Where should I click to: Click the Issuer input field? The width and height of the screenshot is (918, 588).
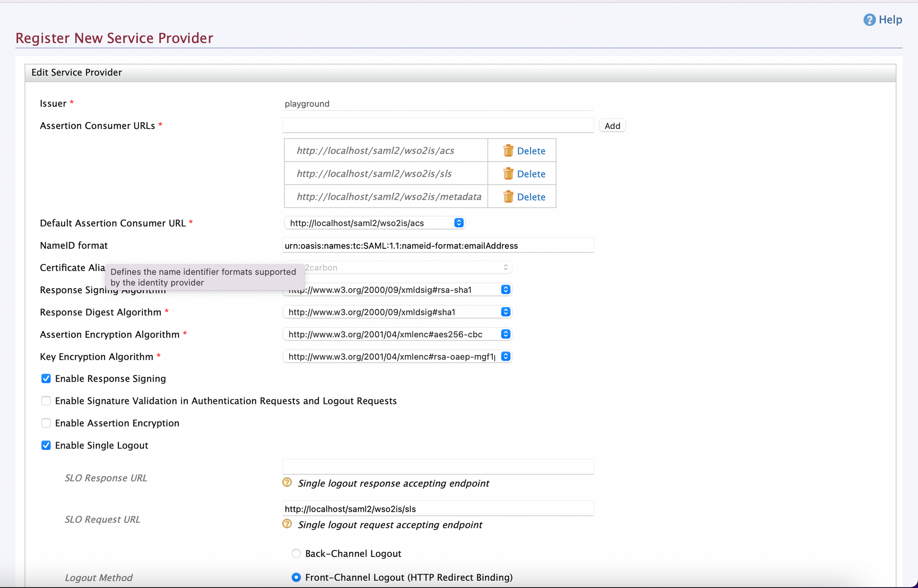pos(437,103)
